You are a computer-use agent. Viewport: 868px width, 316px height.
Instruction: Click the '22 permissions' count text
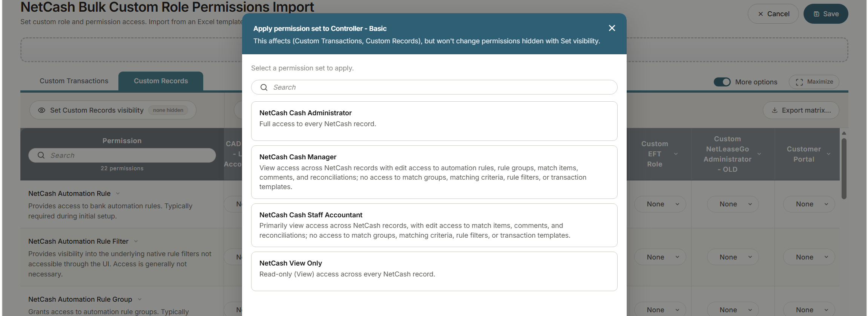(122, 168)
